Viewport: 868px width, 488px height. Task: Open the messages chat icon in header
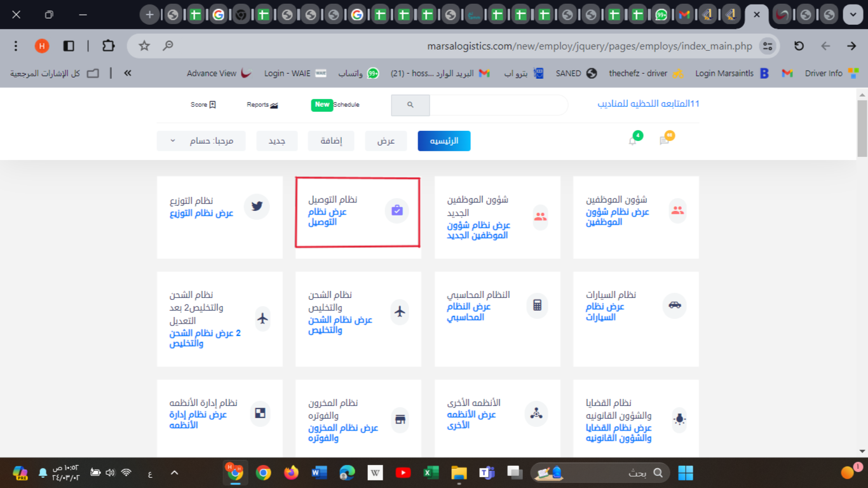tap(664, 140)
